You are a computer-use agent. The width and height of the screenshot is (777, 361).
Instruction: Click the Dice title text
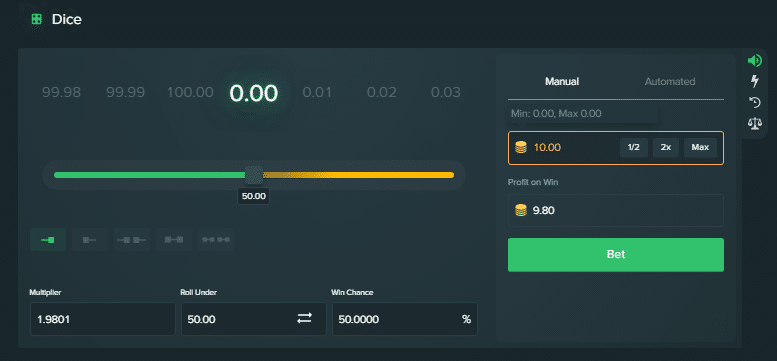tap(66, 19)
